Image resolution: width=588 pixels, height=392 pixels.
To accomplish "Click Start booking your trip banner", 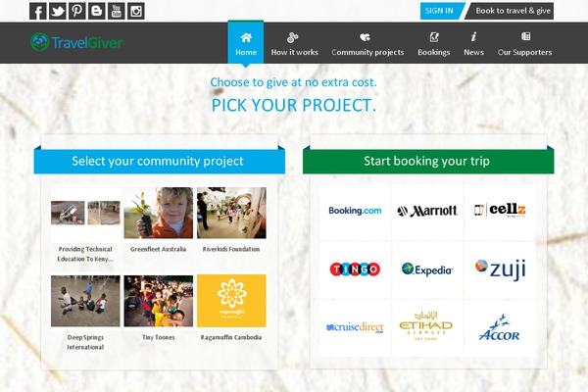I will pyautogui.click(x=428, y=162).
